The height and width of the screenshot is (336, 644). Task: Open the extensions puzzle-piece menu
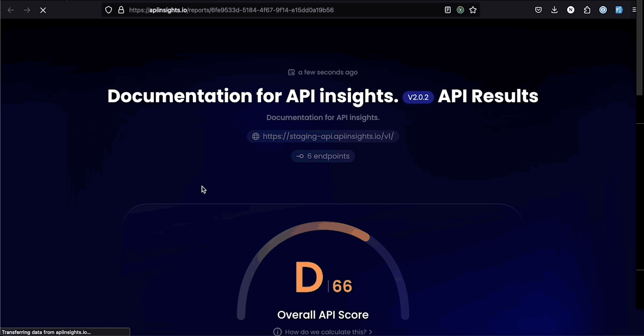(587, 10)
